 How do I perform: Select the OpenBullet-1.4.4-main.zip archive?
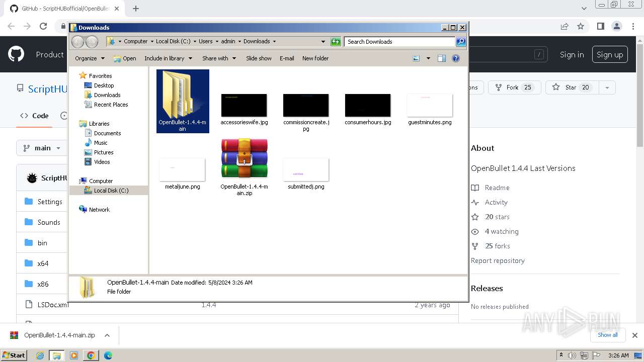pos(244,167)
